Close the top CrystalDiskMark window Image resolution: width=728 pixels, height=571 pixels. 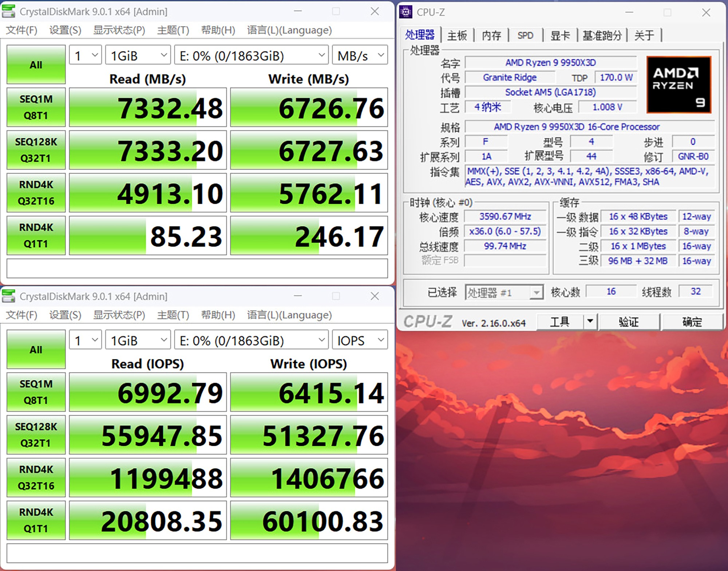pos(375,11)
